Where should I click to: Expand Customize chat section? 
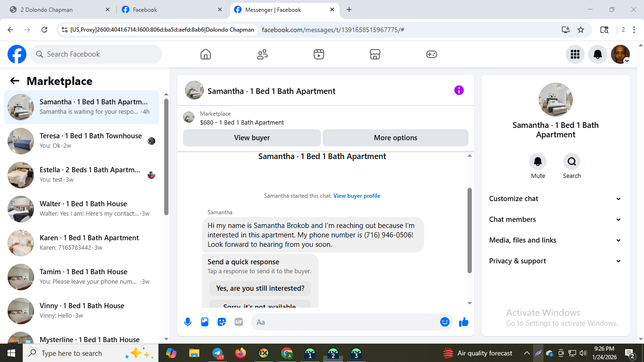555,199
